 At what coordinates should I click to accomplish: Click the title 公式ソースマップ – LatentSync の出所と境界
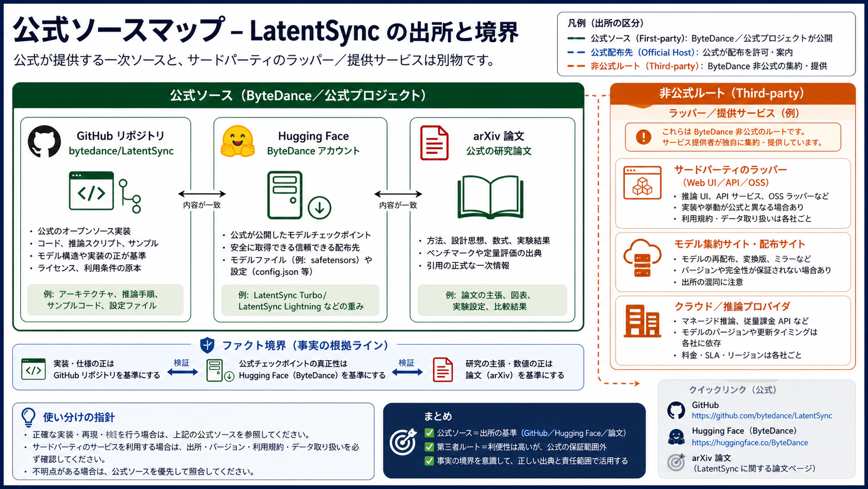[x=266, y=31]
